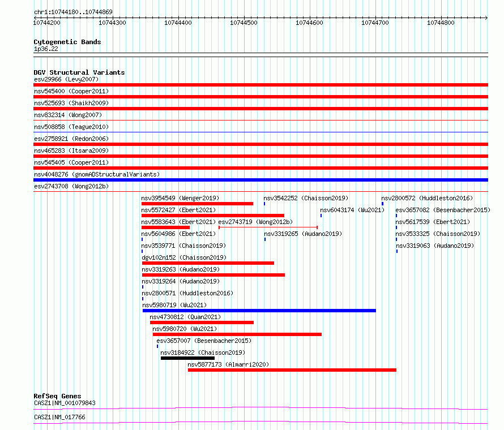Open nsv5617539 (Ebert2021) label
Screen dimensions: 504x430
point(433,222)
